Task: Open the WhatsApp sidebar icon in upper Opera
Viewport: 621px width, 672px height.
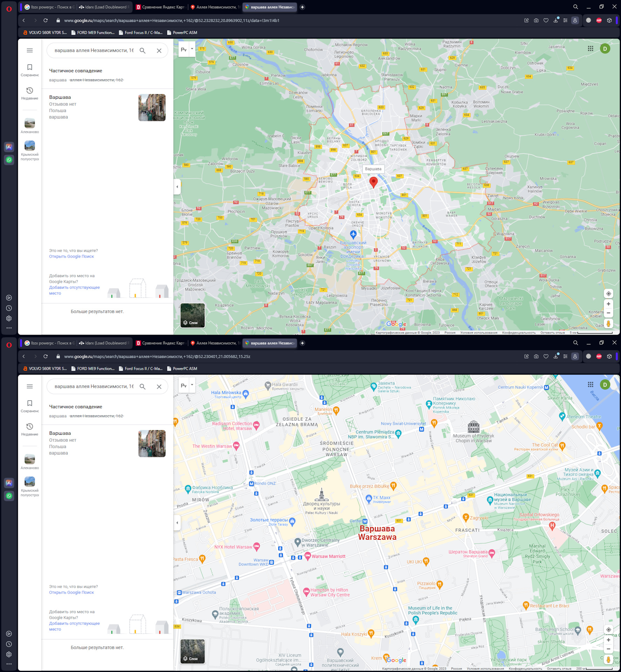Action: (x=9, y=160)
